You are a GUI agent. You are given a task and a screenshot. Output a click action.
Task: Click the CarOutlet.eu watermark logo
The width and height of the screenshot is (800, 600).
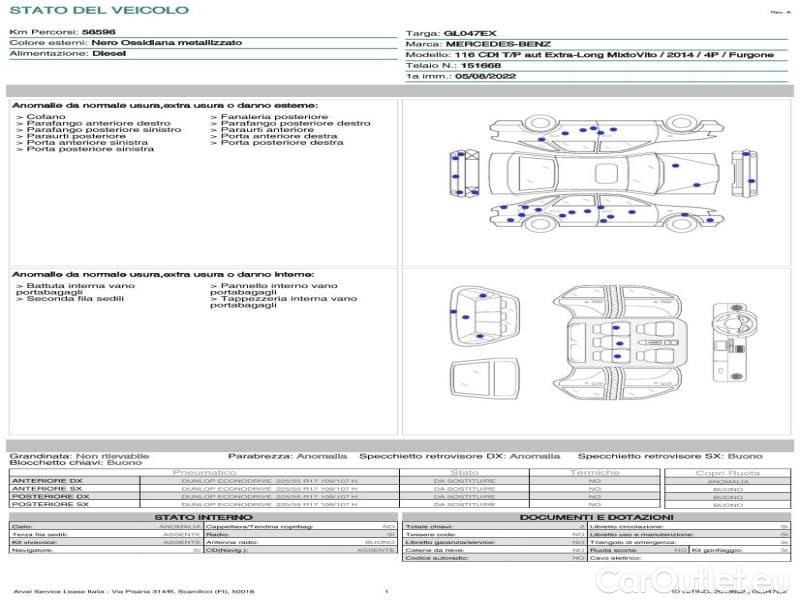pos(718,579)
